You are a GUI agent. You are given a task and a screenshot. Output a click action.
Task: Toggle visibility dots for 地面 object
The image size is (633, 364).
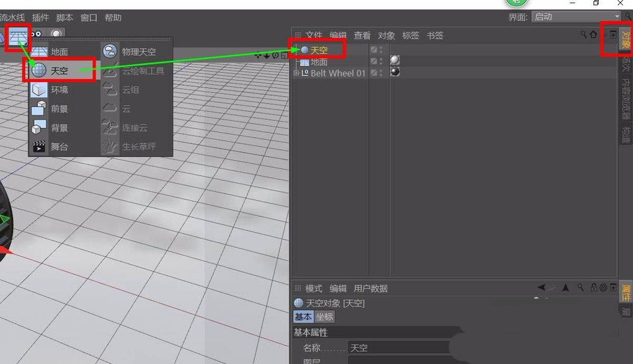pos(381,61)
